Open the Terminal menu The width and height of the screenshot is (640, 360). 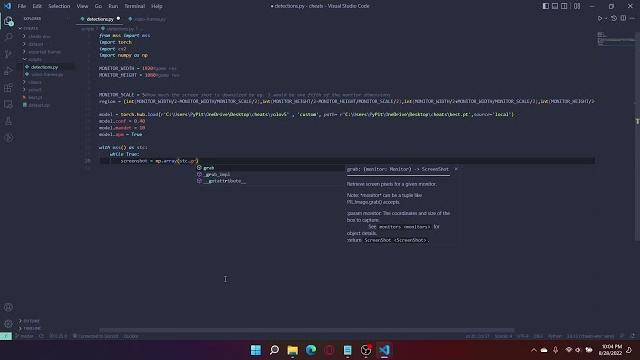[x=135, y=6]
